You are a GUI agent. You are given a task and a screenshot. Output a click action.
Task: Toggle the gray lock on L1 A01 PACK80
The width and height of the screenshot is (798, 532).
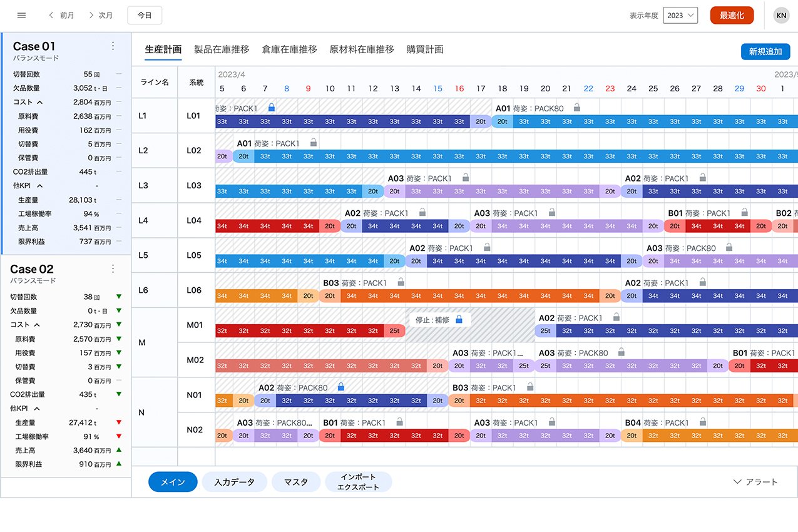pos(577,108)
